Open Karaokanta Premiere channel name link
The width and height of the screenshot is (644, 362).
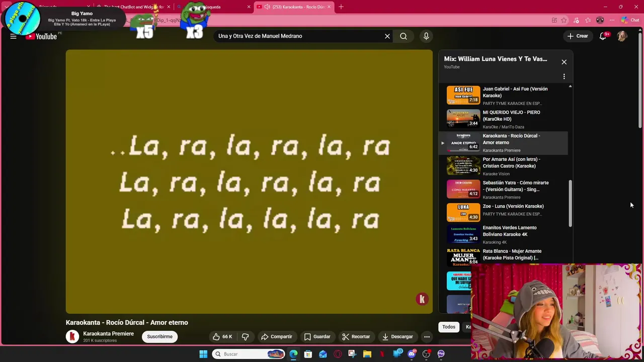pyautogui.click(x=108, y=334)
